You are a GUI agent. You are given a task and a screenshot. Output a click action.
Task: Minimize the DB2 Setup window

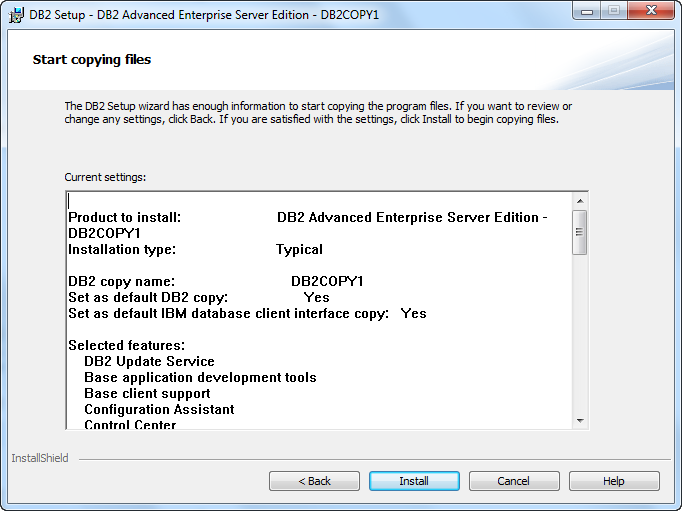[x=587, y=11]
